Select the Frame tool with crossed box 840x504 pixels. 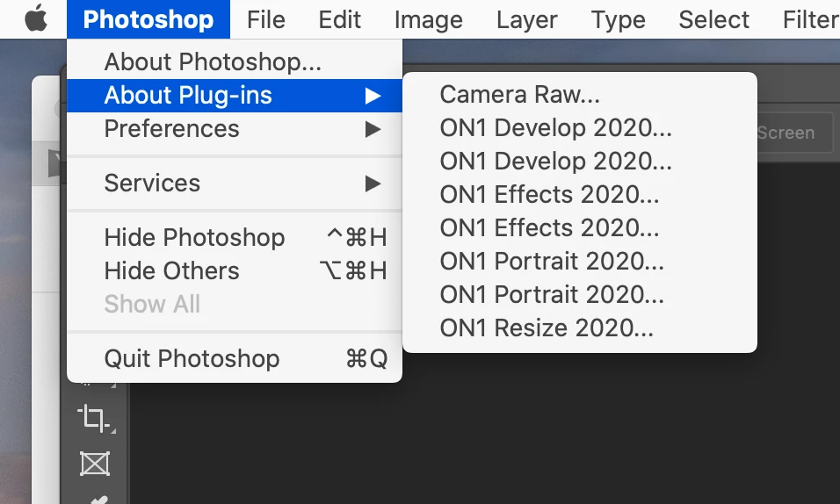point(95,464)
